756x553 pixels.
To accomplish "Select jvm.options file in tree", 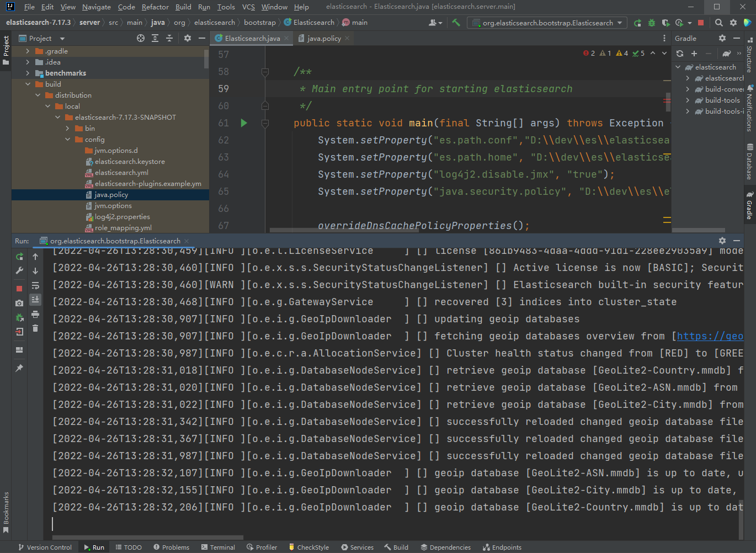I will [x=113, y=206].
